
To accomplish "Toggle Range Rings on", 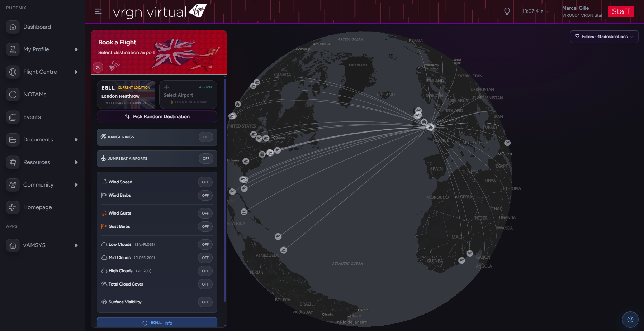I will 206,137.
